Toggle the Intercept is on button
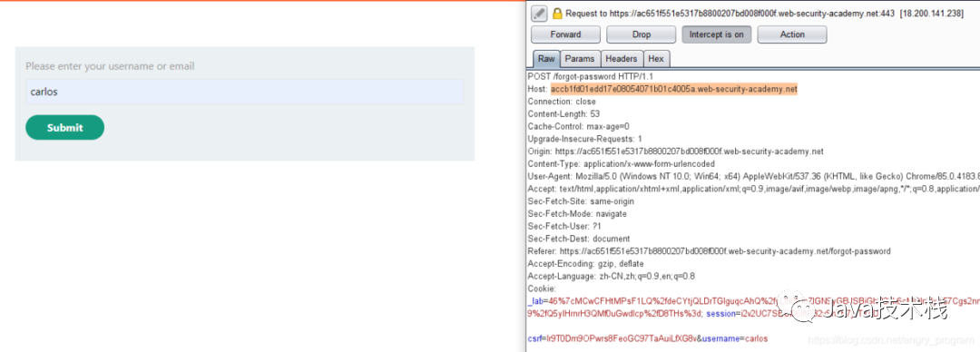Image resolution: width=980 pixels, height=352 pixels. [716, 34]
